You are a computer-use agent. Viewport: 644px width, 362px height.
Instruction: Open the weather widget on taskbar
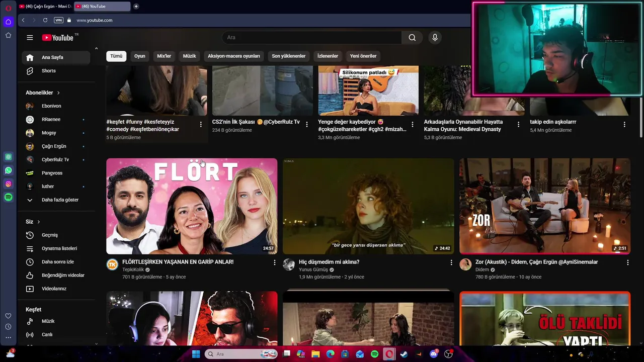tap(10, 354)
